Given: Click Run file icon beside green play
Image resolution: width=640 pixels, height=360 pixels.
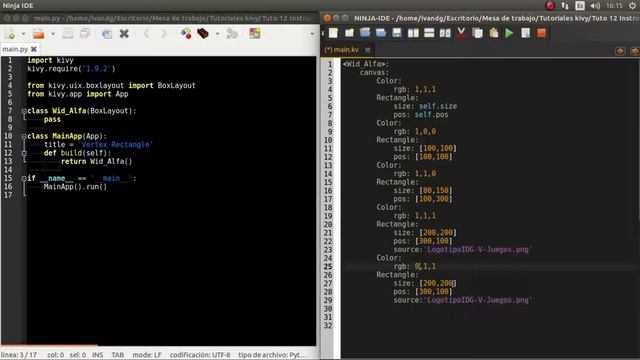Looking at the screenshot, I should pos(526,33).
